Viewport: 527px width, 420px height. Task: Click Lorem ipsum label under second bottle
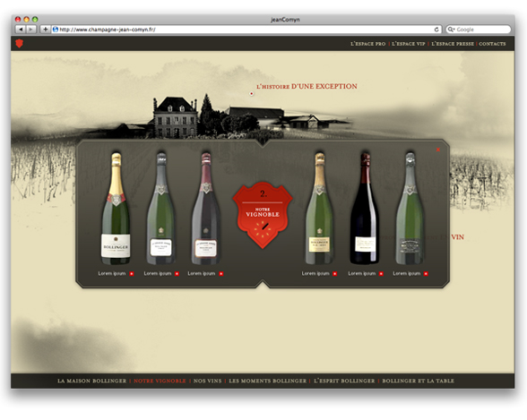tap(158, 274)
